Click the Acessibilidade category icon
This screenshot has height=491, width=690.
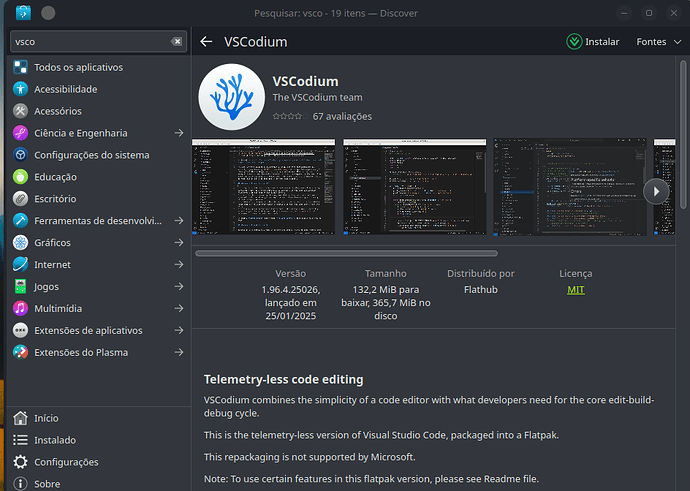pyautogui.click(x=20, y=89)
